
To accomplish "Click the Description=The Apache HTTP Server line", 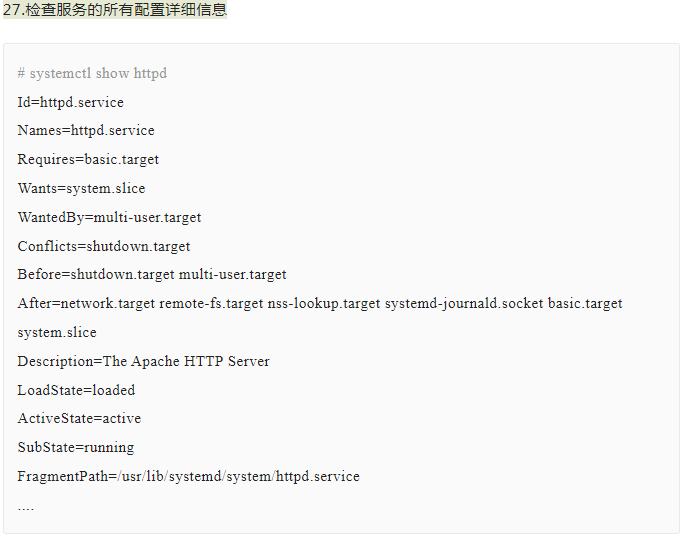I will (x=143, y=362).
